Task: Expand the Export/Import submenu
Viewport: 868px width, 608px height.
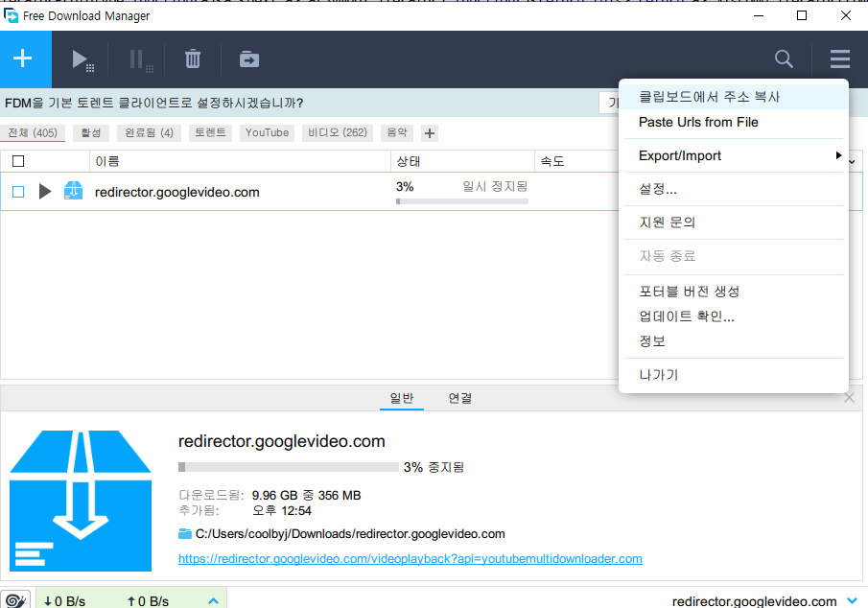Action: (733, 155)
